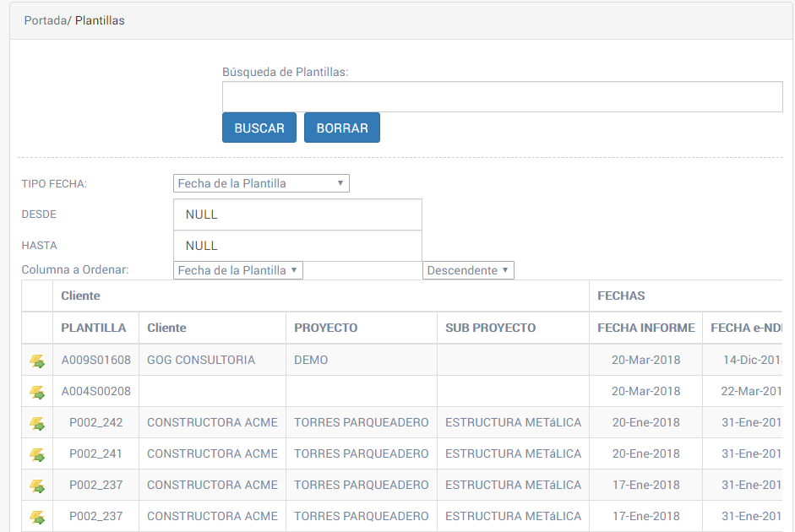The width and height of the screenshot is (795, 532).
Task: Click the SUB PROYECTO column header
Action: 490,328
